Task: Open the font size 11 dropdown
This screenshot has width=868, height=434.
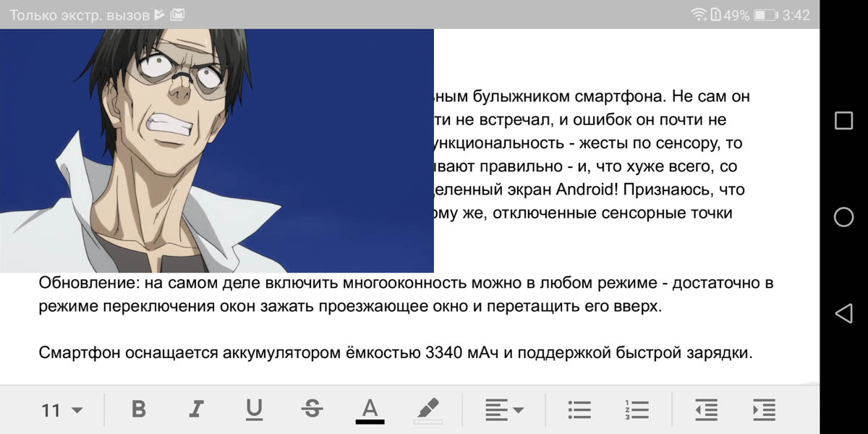Action: click(61, 410)
